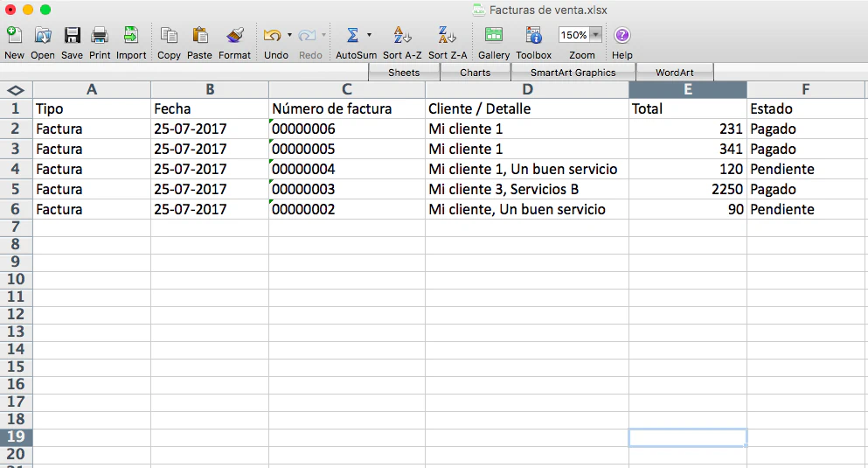The width and height of the screenshot is (868, 468).
Task: Open the 150% zoom level dropdown
Action: 595,36
